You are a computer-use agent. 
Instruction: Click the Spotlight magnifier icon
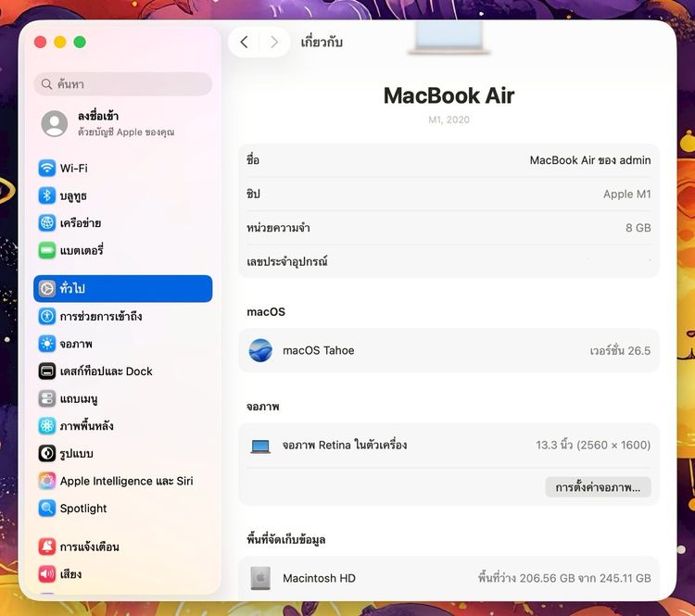click(x=46, y=509)
